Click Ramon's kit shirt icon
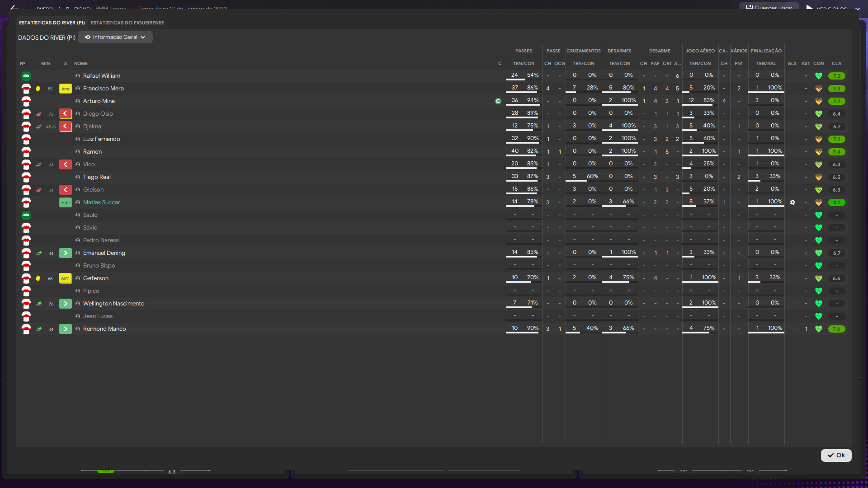 coord(26,152)
